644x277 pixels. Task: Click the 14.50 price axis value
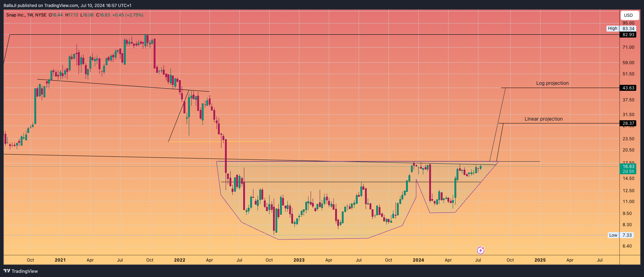point(628,178)
